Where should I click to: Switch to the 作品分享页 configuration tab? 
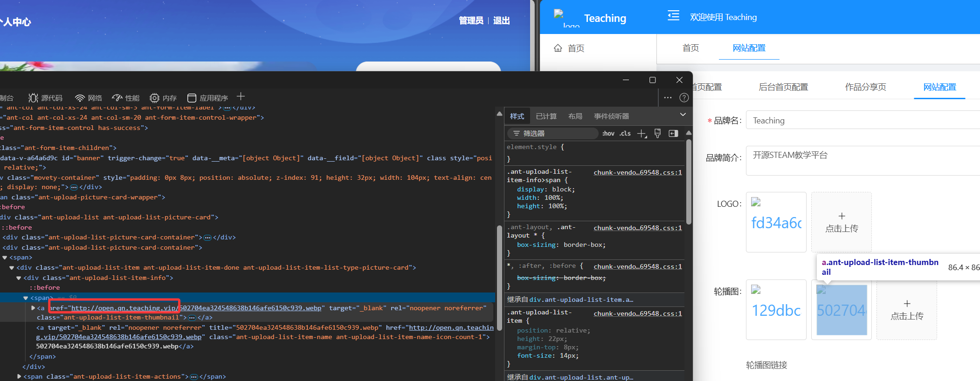click(x=865, y=87)
